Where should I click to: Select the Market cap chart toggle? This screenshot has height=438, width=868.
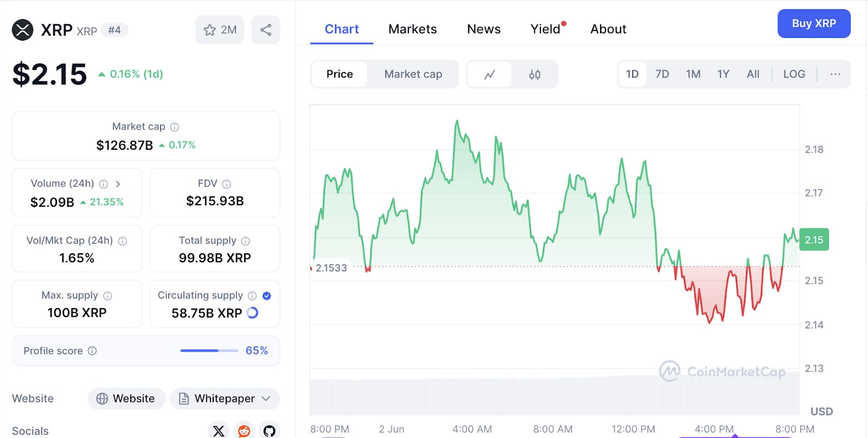(413, 74)
